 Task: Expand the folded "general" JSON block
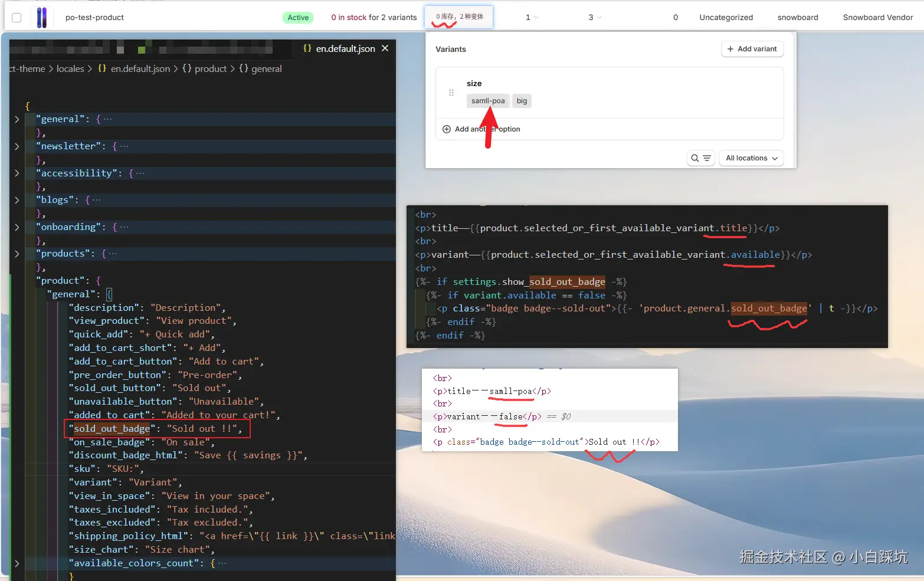coord(17,119)
